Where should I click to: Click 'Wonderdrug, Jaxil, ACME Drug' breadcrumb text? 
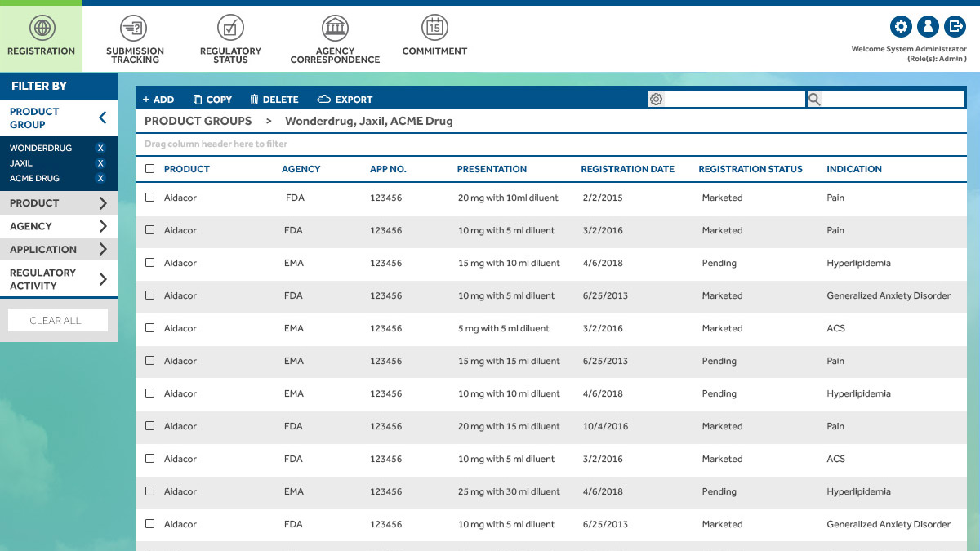pyautogui.click(x=368, y=121)
